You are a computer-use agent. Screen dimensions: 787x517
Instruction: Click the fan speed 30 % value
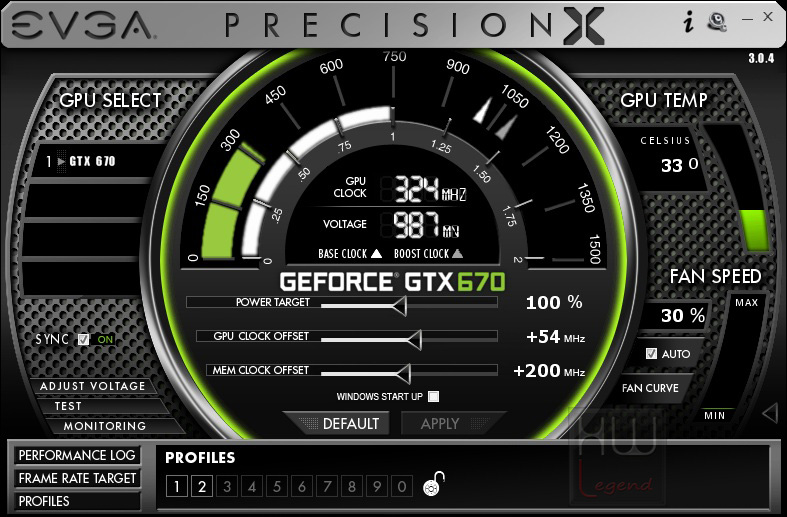tap(683, 315)
